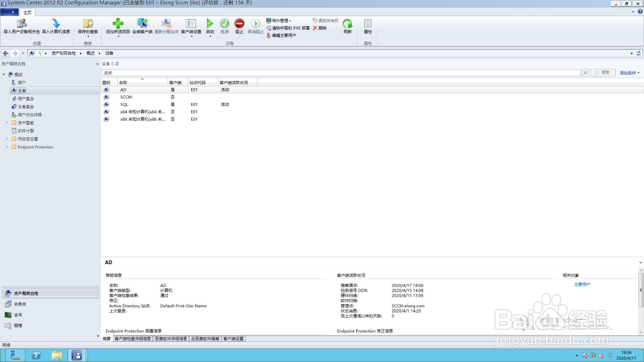Minimize the ribbon with the small up arrow
644x362 pixels.
tap(633, 12)
